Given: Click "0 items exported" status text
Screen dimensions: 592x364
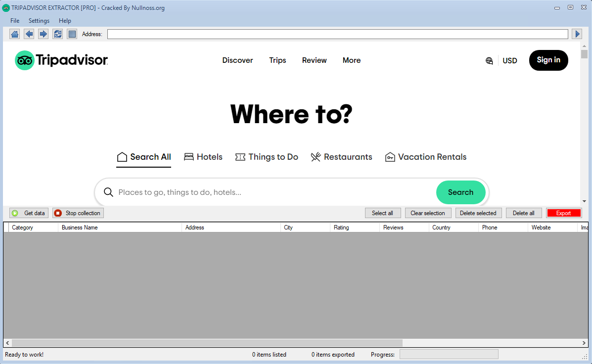Looking at the screenshot, I should tap(333, 355).
